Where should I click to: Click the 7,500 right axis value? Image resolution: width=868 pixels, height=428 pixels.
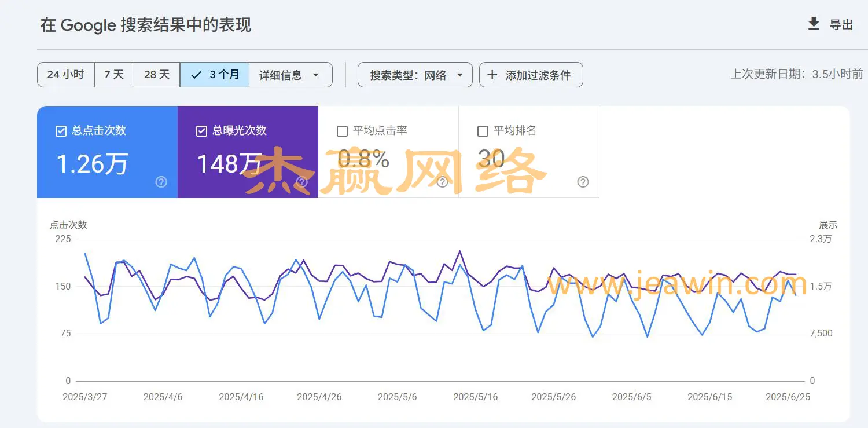click(x=821, y=333)
